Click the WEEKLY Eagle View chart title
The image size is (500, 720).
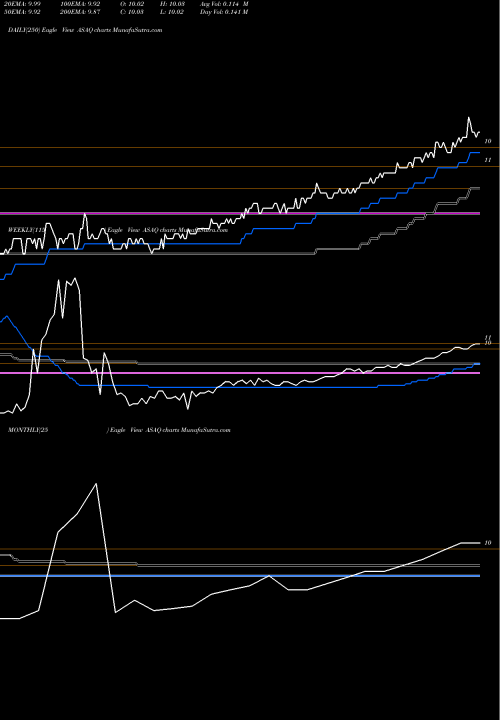[118, 230]
